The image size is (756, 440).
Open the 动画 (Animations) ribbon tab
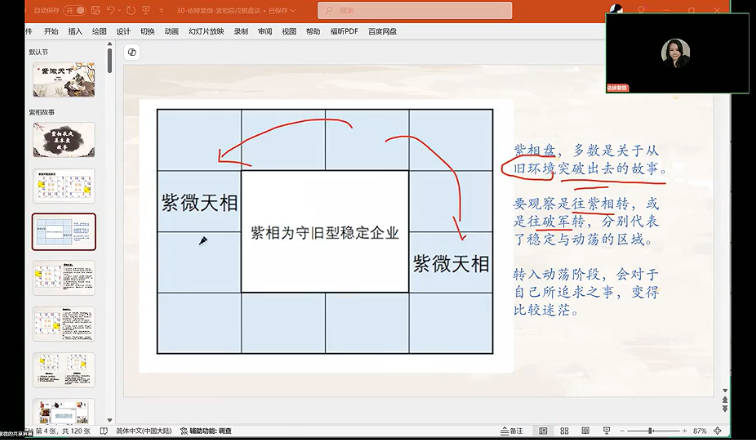[x=172, y=31]
